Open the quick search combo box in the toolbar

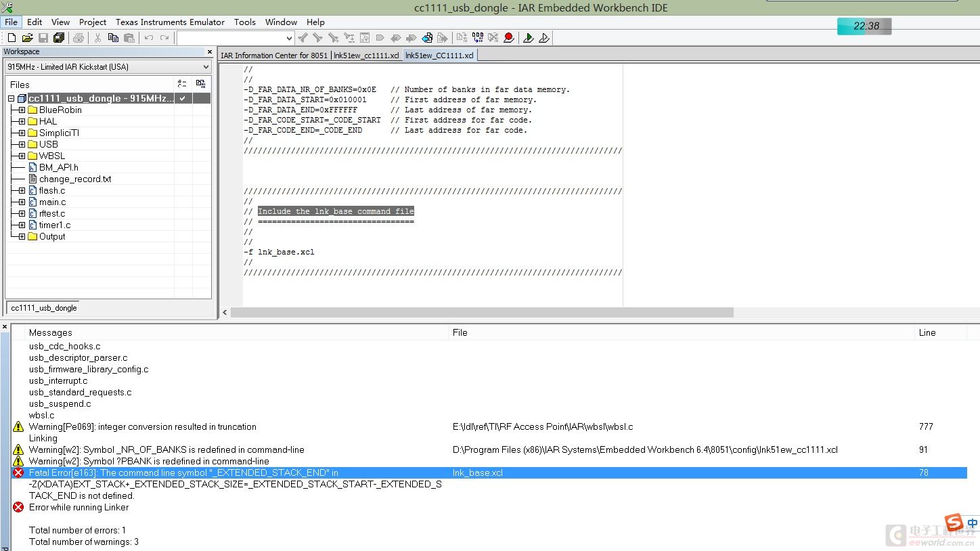point(235,38)
